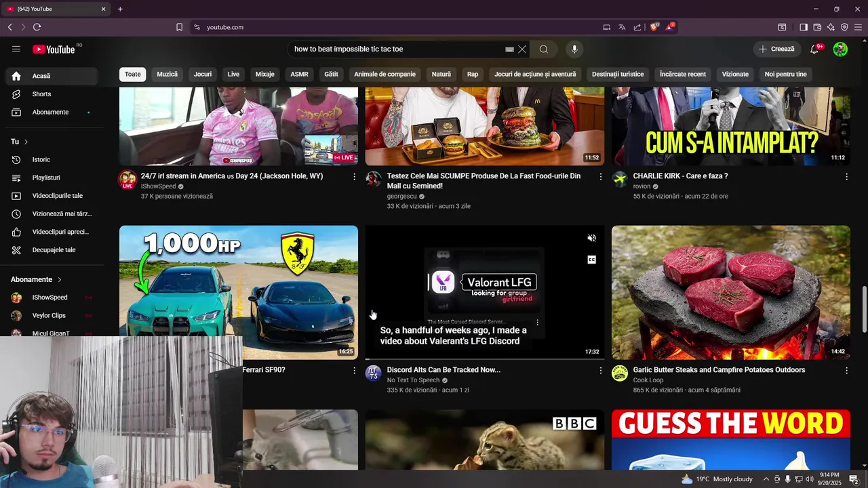This screenshot has height=488, width=868.
Task: Click the magnifier search button
Action: coord(544,49)
